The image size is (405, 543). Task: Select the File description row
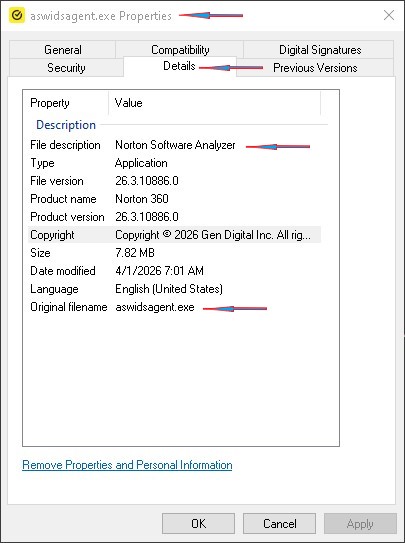174,145
